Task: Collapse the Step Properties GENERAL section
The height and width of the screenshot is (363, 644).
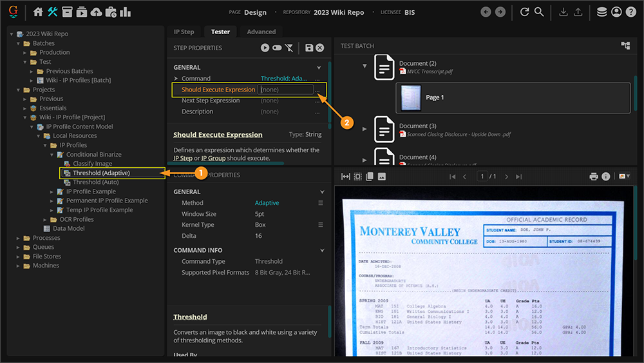Action: point(319,68)
